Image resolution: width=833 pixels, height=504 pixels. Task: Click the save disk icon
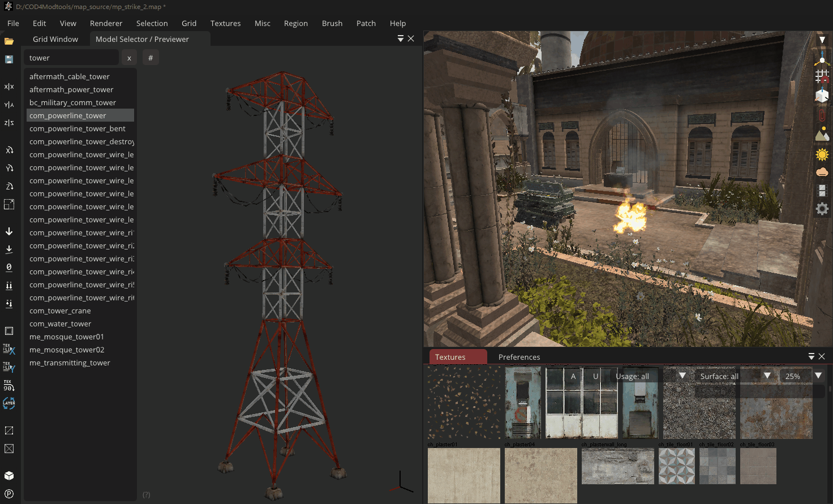point(9,59)
